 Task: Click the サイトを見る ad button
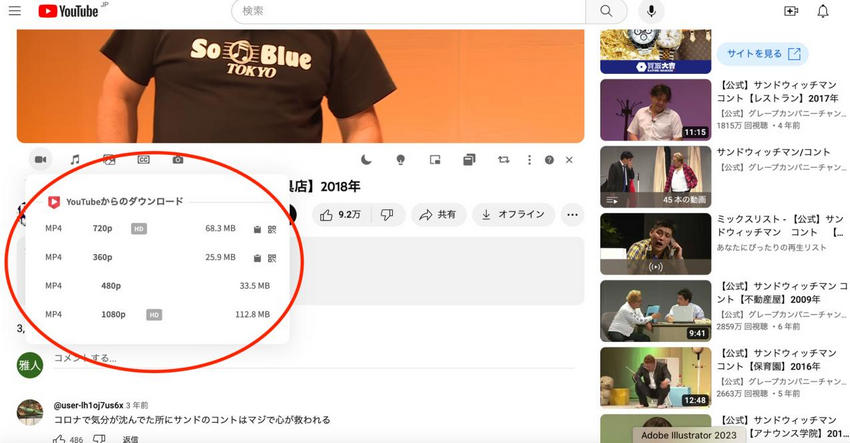[x=763, y=54]
